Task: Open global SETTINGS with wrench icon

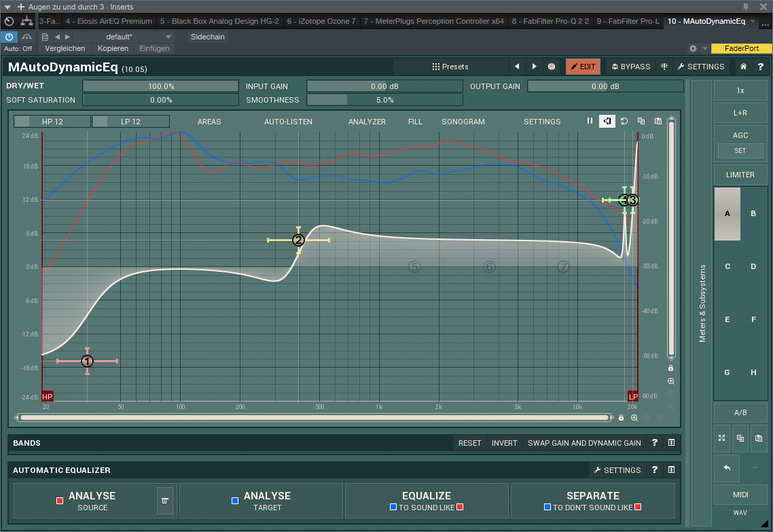Action: (700, 67)
